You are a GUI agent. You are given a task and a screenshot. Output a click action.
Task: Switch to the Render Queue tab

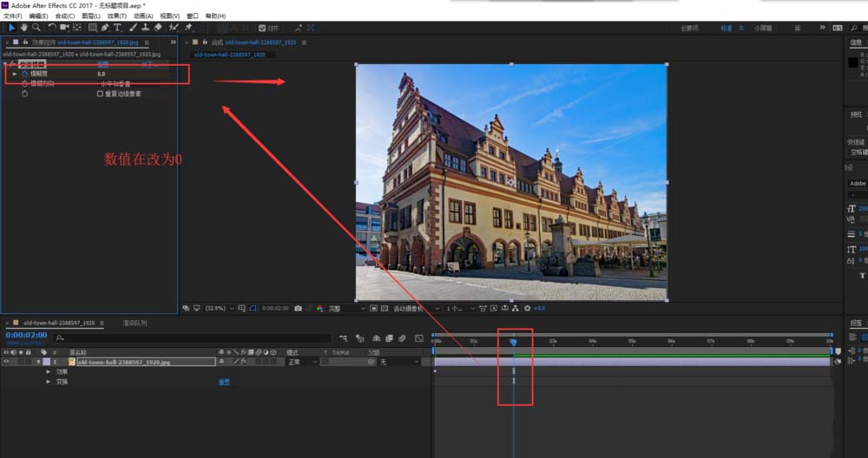click(x=135, y=323)
